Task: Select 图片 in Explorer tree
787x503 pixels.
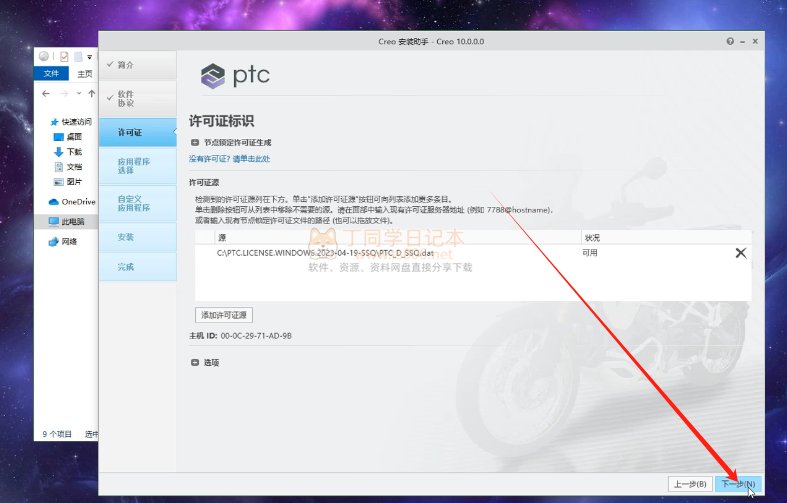Action: click(68, 182)
